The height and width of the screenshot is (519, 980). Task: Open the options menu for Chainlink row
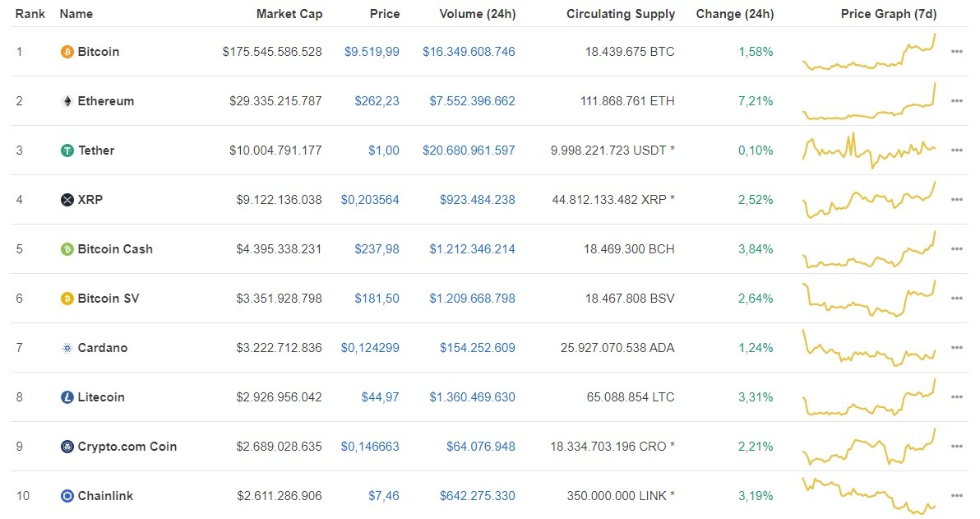pyautogui.click(x=956, y=495)
